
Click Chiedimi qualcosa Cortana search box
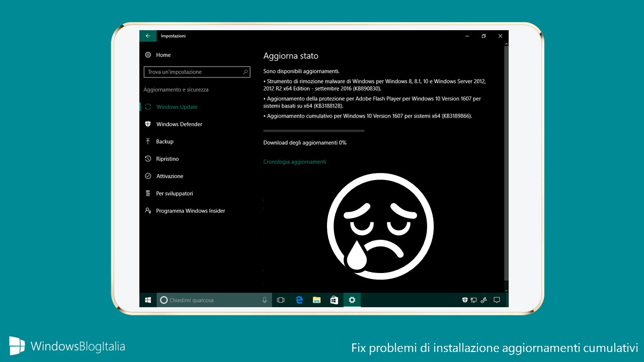click(x=214, y=300)
